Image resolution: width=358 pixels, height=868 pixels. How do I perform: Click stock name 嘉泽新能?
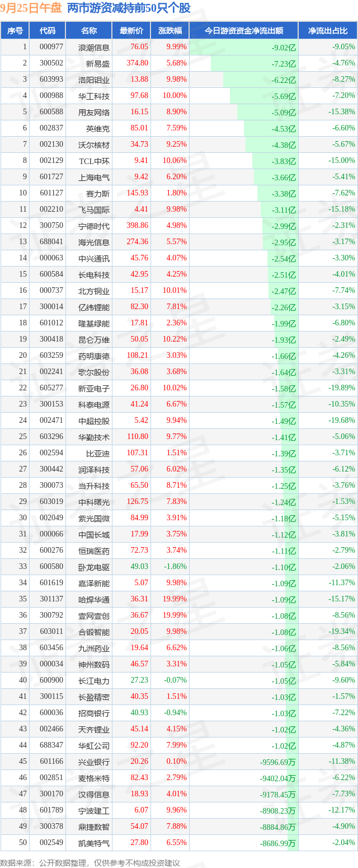(94, 584)
